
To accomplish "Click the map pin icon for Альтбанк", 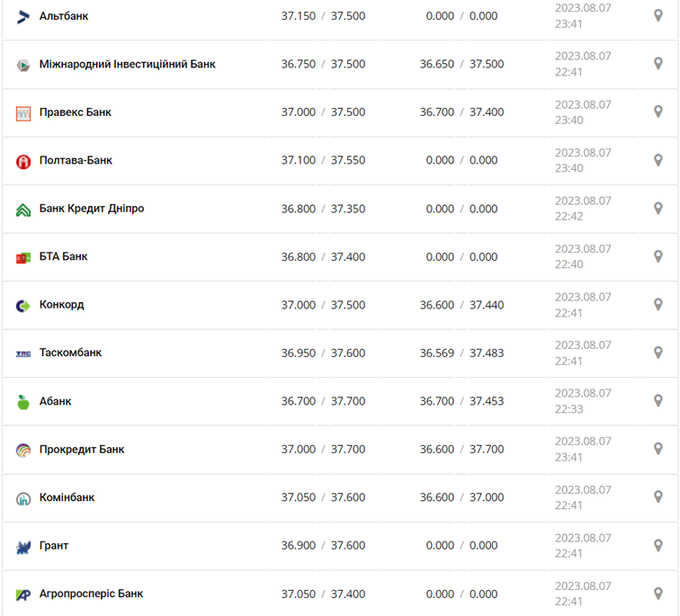I will point(658,15).
